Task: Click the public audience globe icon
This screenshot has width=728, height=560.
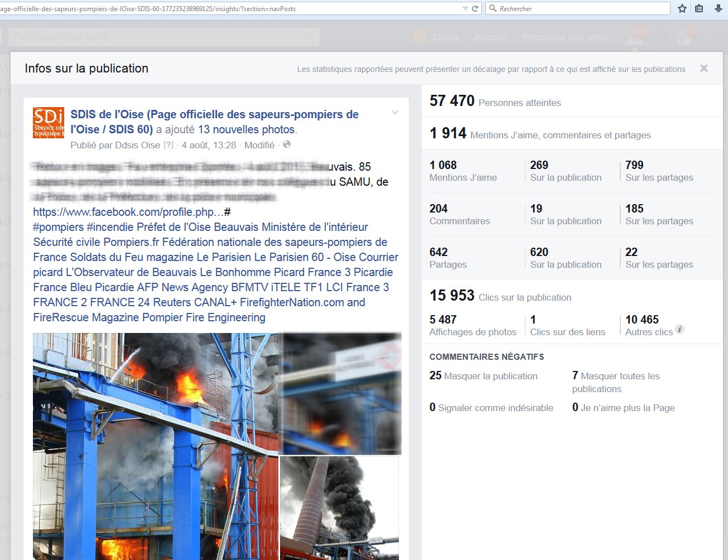Action: pos(287,144)
